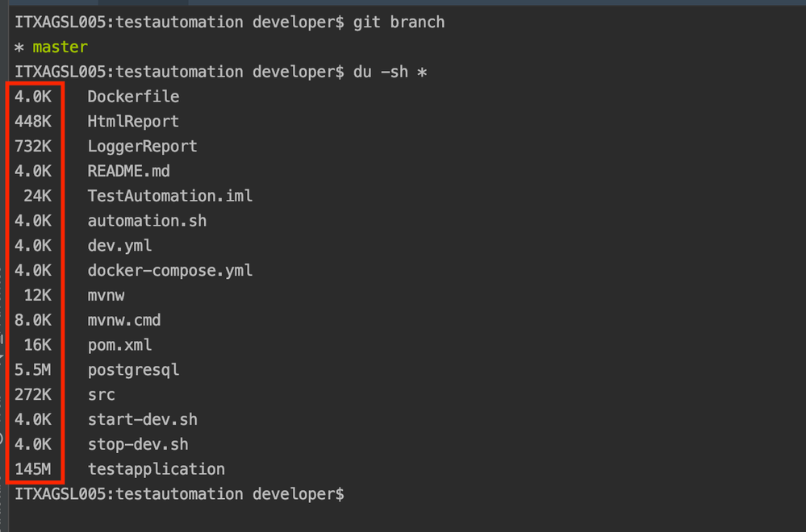Click the dev.yml entry
Viewport: 806px width, 532px height.
(119, 246)
